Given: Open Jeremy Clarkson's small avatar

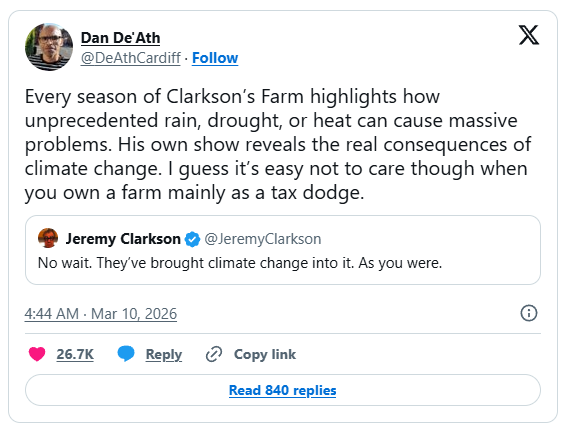Looking at the screenshot, I should pyautogui.click(x=48, y=238).
